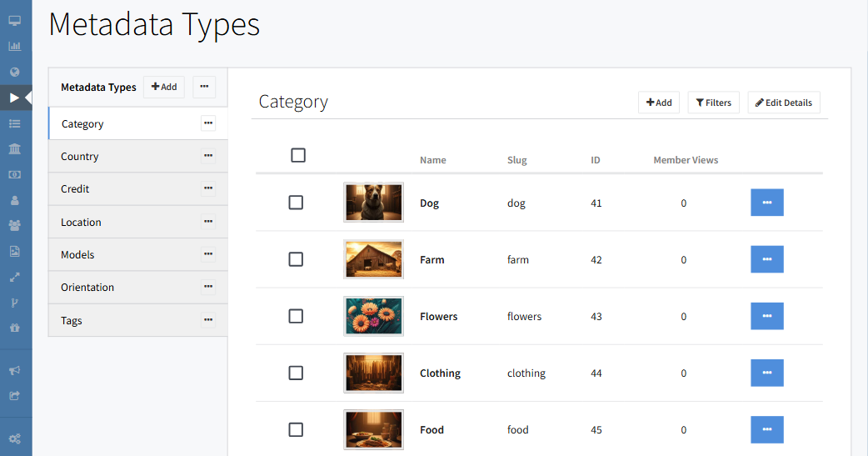Switch to the Location metadata type
The image size is (868, 456).
[x=81, y=222]
